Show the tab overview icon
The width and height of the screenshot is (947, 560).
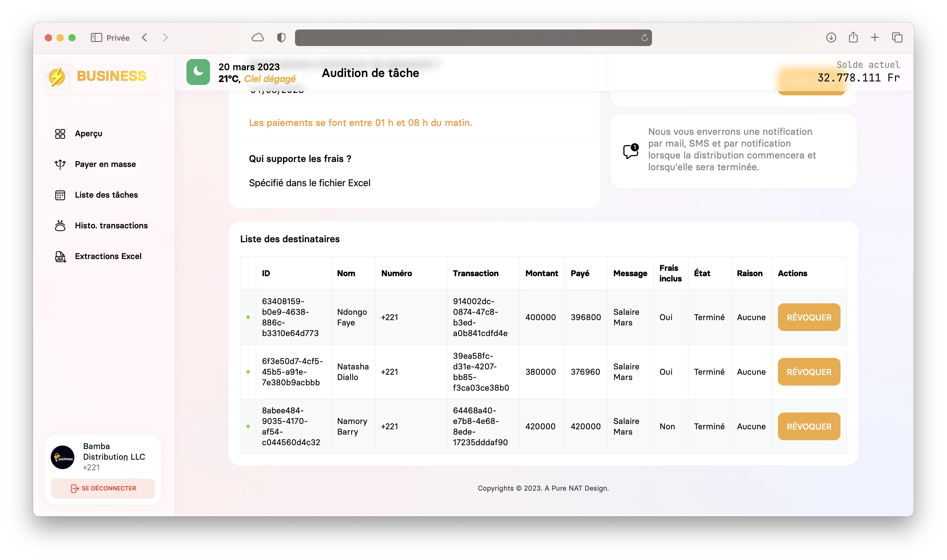coord(897,37)
